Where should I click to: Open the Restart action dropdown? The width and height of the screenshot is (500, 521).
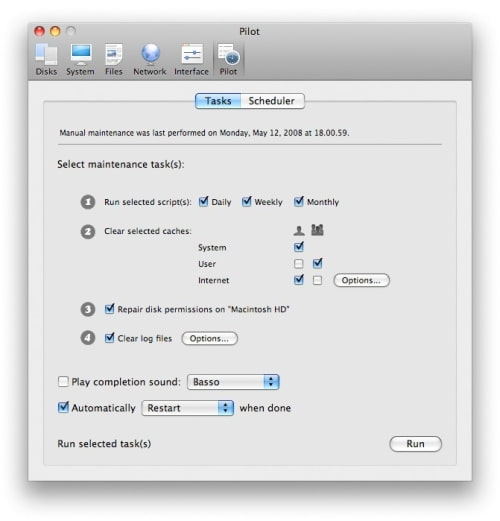click(x=187, y=408)
